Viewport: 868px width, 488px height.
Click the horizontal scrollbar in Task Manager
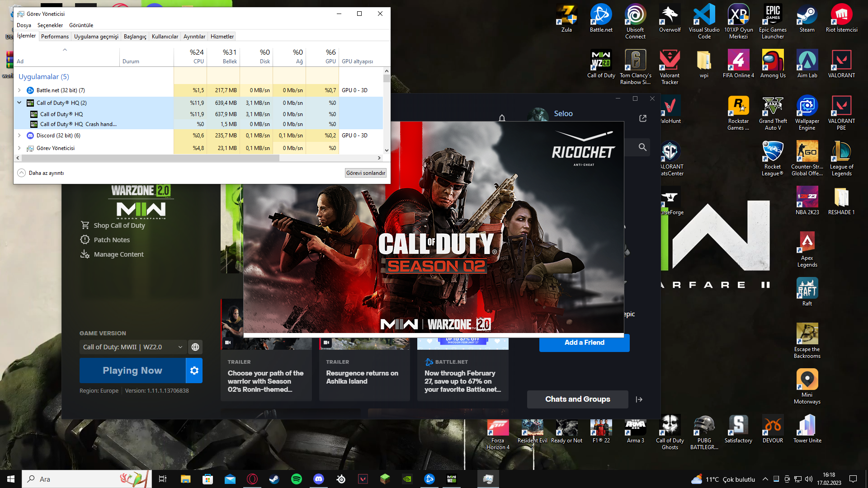(x=149, y=158)
